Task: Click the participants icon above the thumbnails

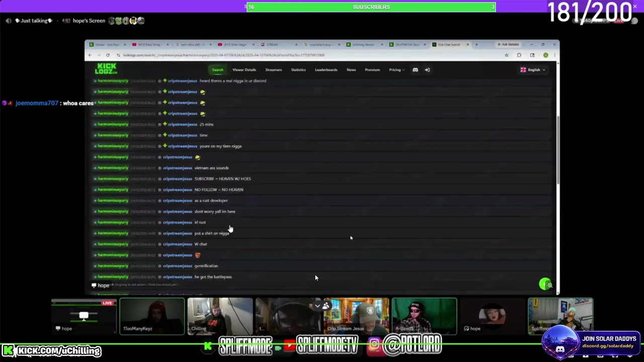Action: (326, 305)
